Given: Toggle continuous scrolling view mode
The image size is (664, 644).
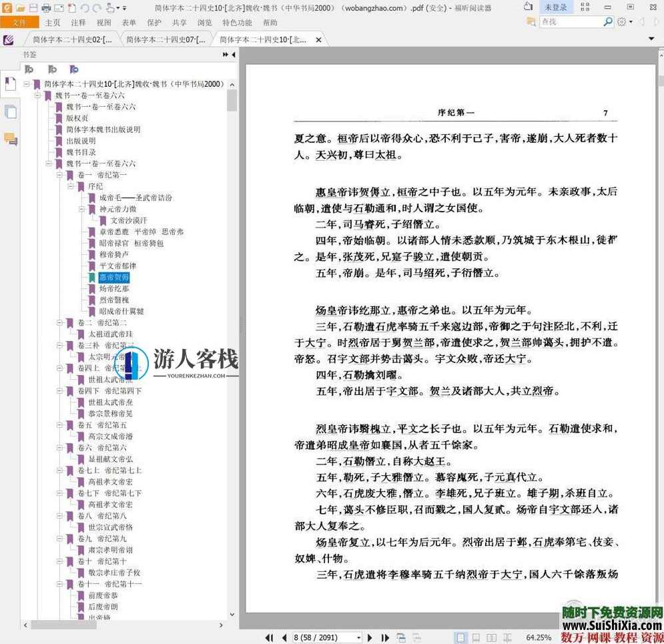Looking at the screenshot, I should coord(476,637).
